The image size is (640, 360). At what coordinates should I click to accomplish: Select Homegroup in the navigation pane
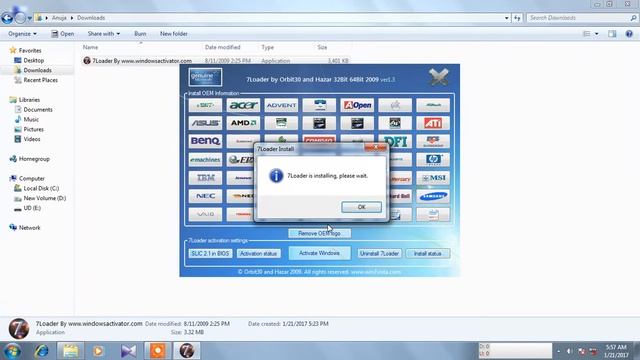pyautogui.click(x=34, y=159)
